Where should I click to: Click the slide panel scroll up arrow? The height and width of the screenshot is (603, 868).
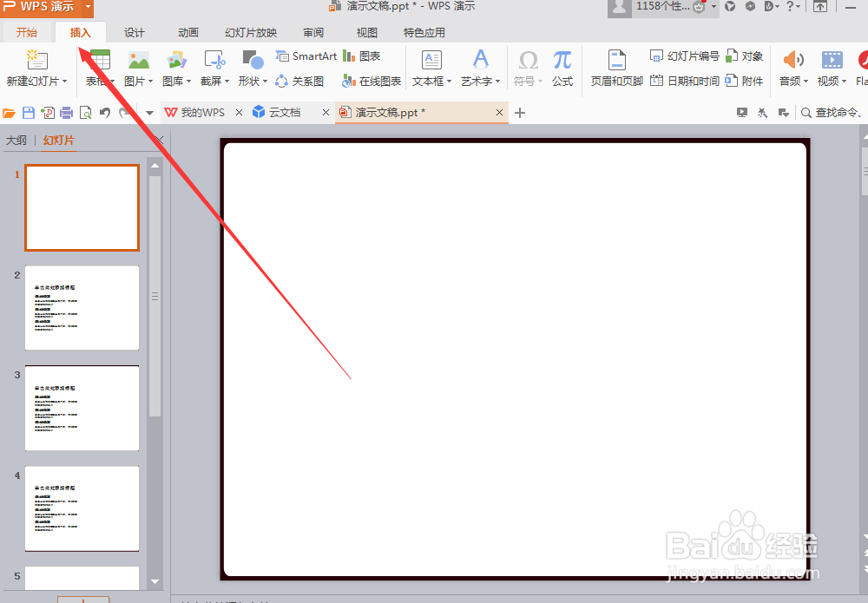coord(155,166)
